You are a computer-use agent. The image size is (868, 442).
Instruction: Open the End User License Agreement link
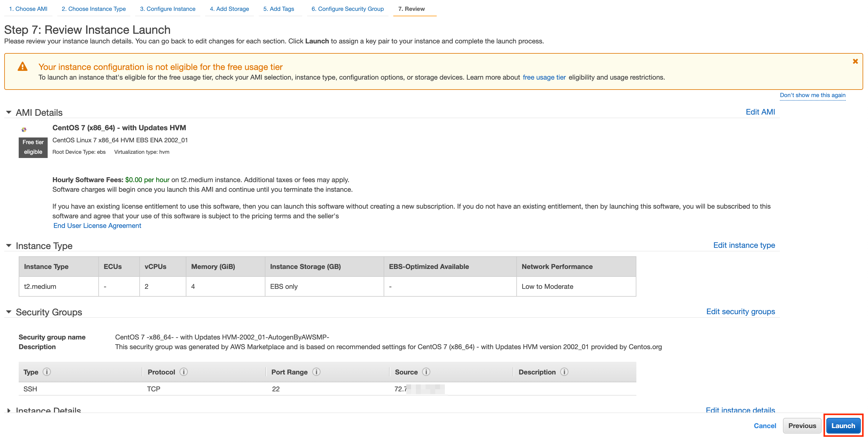97,226
